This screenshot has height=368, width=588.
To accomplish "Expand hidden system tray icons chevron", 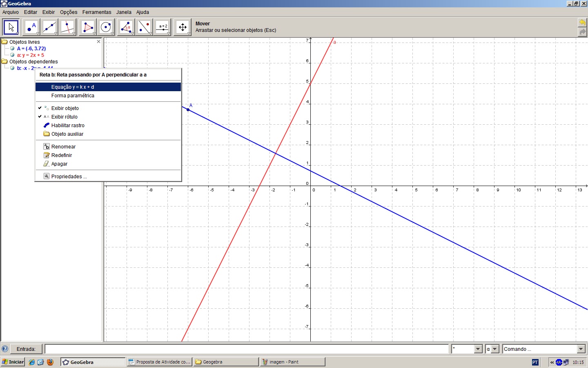I will click(552, 362).
